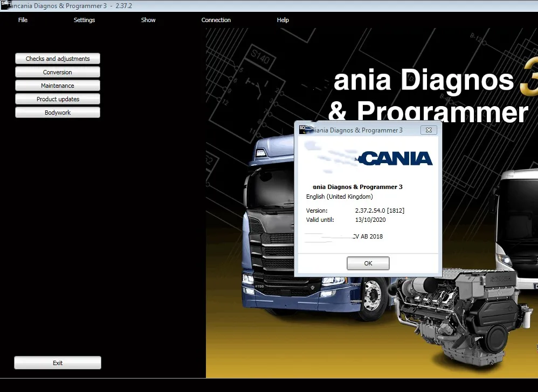Open the Settings menu
Viewport: 538px width, 392px height.
coord(84,20)
